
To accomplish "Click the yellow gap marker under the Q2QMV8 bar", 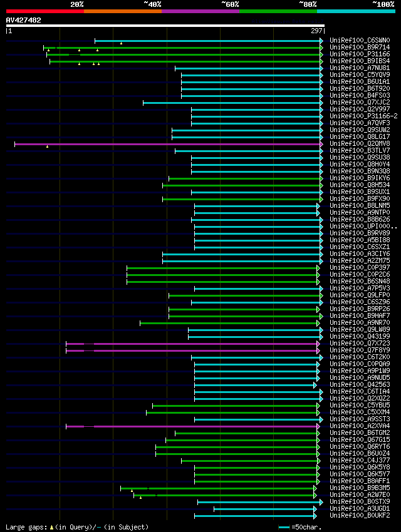I will click(x=47, y=146).
